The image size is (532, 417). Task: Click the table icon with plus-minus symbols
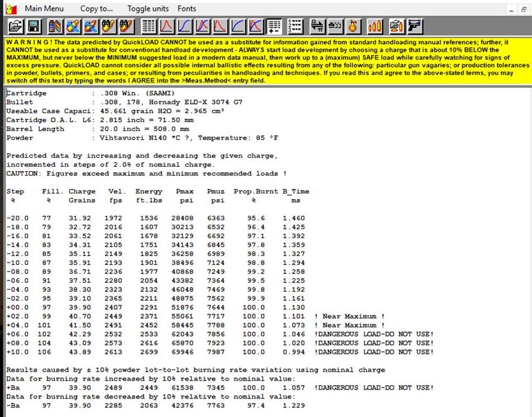[x=274, y=26]
